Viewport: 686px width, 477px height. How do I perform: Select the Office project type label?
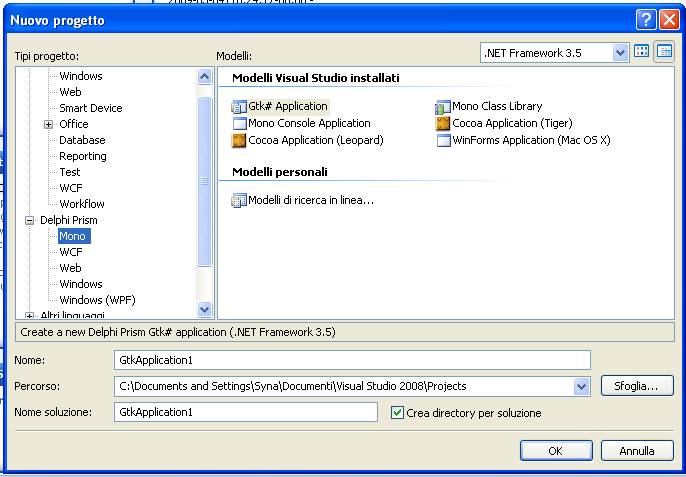pos(74,124)
